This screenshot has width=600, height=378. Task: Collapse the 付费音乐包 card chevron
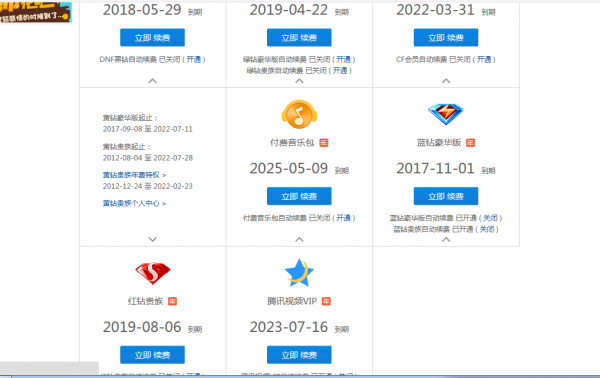299,240
